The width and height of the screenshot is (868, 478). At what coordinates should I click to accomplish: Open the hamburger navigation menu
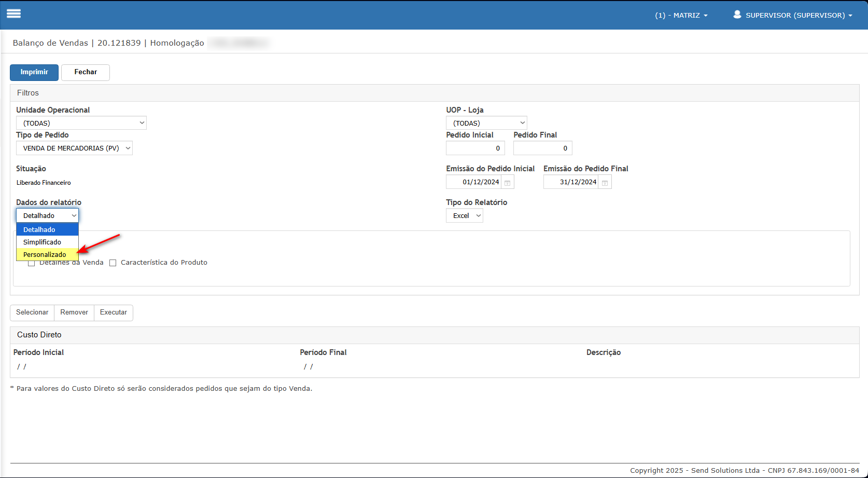[14, 14]
